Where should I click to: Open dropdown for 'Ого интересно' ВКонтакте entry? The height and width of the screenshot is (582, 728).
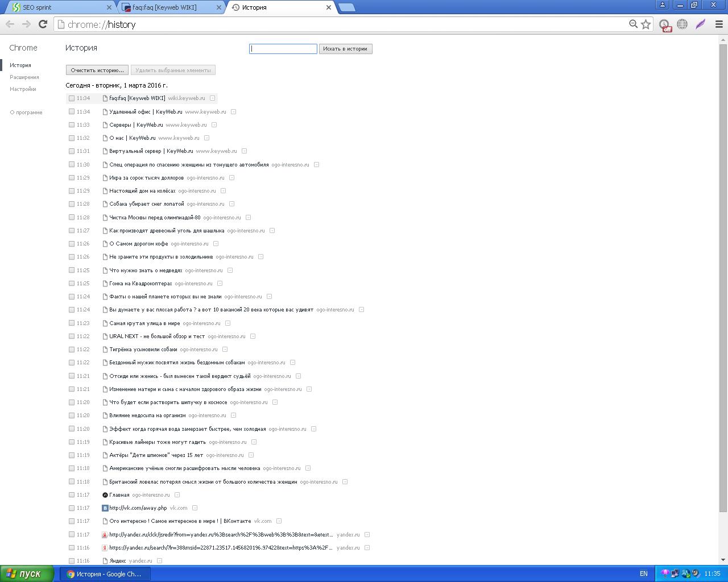coord(279,521)
